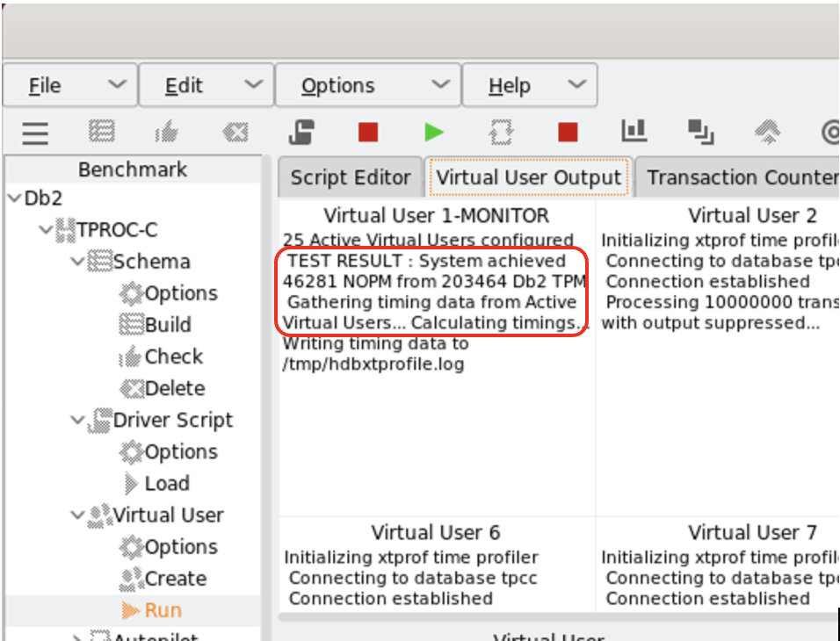Select Run under Virtual User
840x641 pixels.
tap(163, 610)
